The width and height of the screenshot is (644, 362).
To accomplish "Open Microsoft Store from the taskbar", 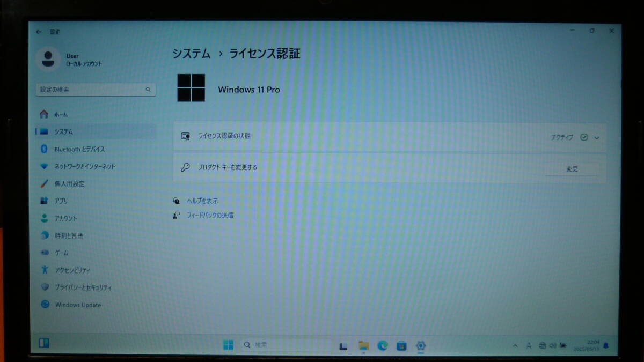I will tap(401, 346).
